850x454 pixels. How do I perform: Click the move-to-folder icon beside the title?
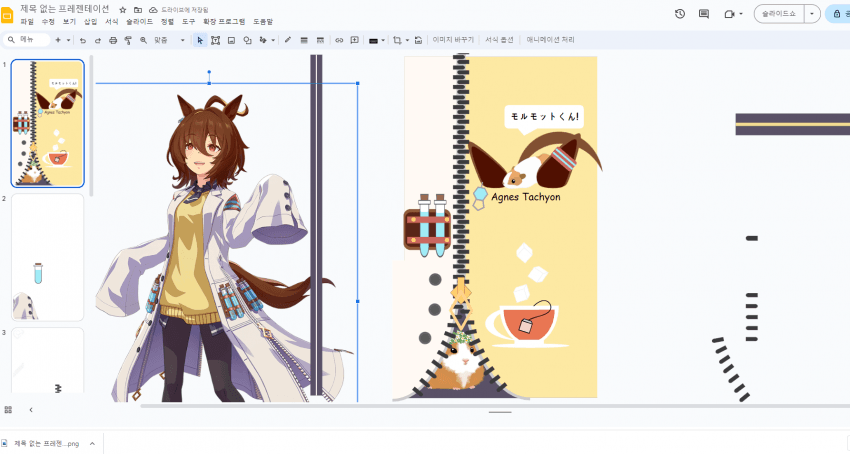click(x=138, y=10)
